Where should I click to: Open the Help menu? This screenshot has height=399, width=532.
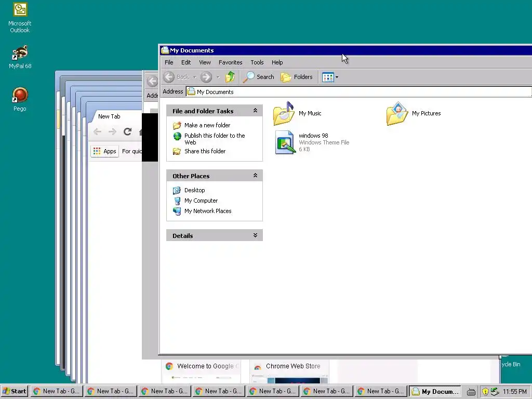277,62
